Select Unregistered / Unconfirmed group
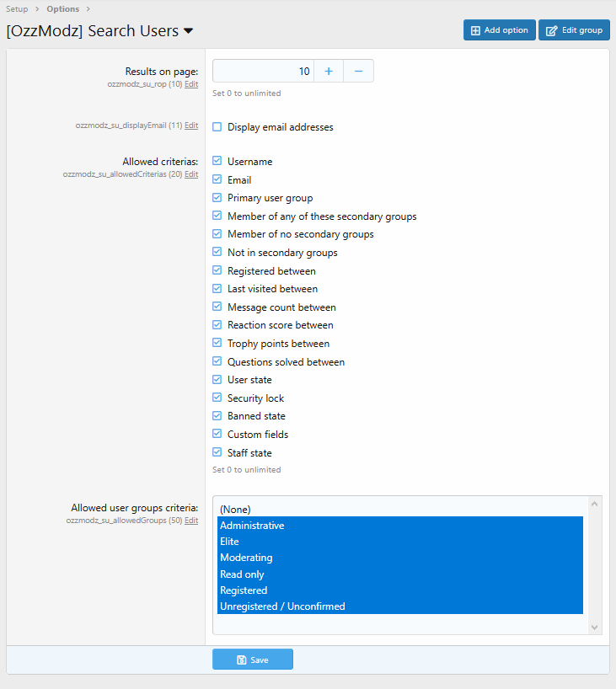 [x=400, y=606]
